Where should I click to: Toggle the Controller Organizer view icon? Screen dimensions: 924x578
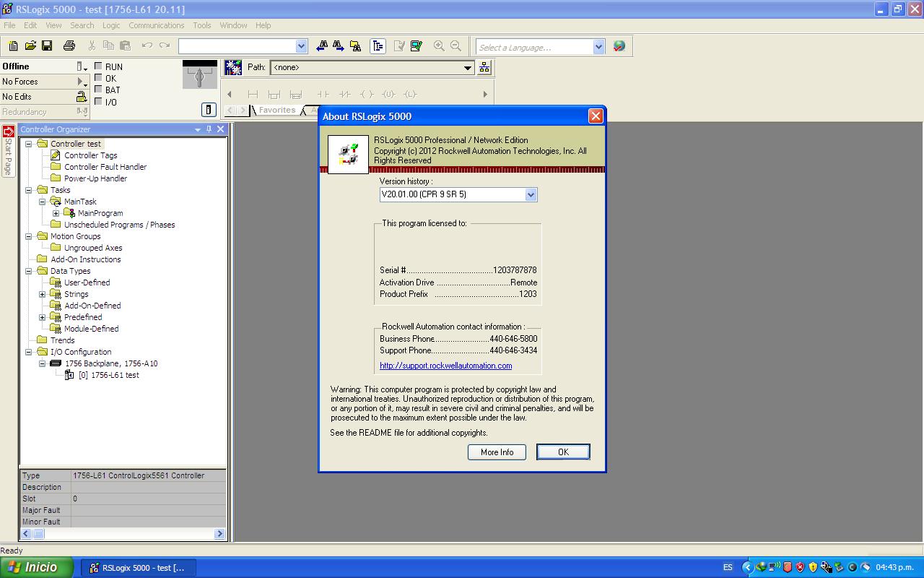pos(378,46)
